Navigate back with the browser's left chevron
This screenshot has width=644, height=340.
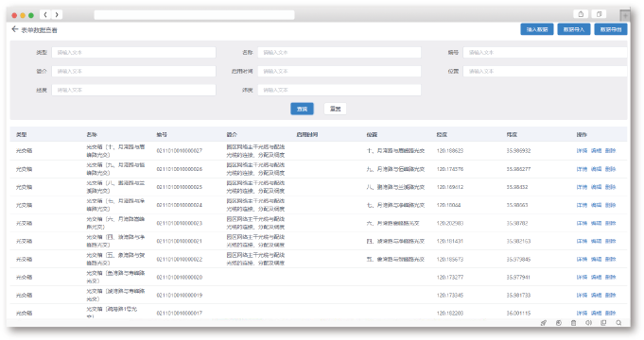[45, 15]
